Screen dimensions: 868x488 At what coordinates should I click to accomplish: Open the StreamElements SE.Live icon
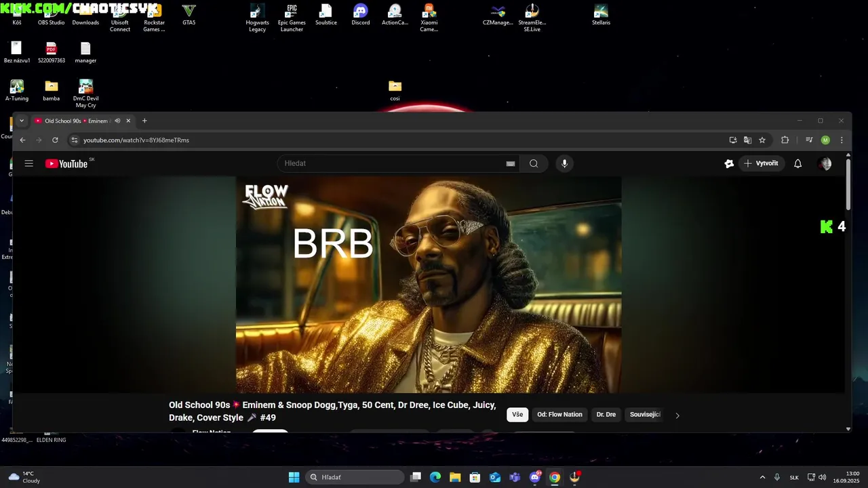coord(532,18)
